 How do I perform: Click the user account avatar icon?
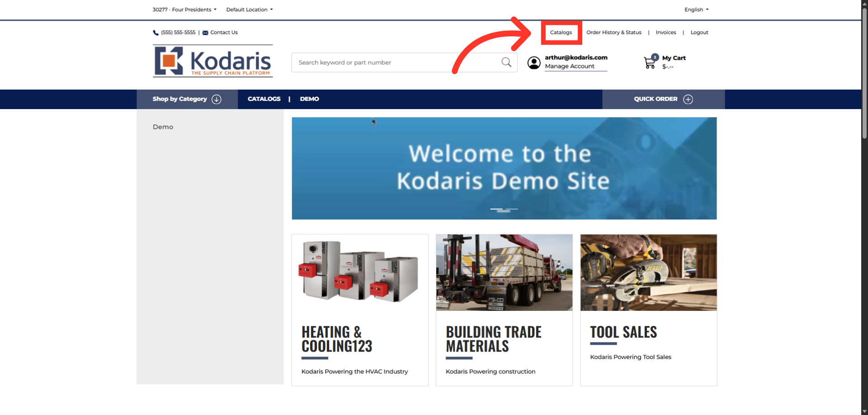(534, 63)
